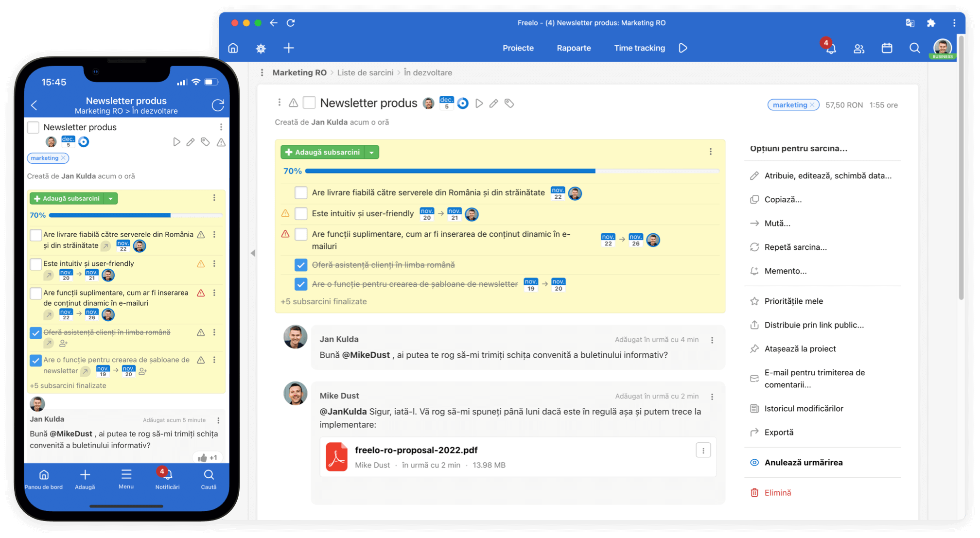Click the browser back arrow
The image size is (980, 538).
click(x=274, y=23)
